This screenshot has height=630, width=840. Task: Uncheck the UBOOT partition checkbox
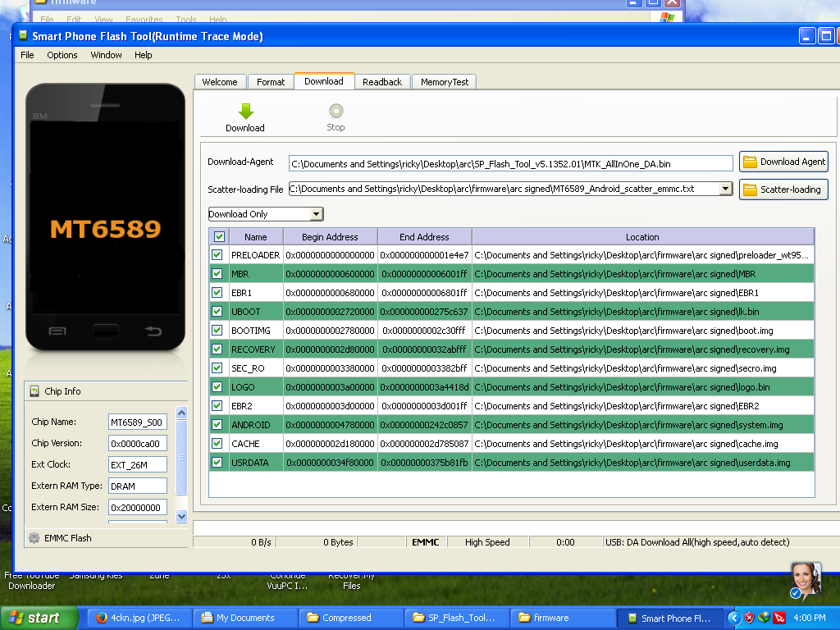point(217,311)
